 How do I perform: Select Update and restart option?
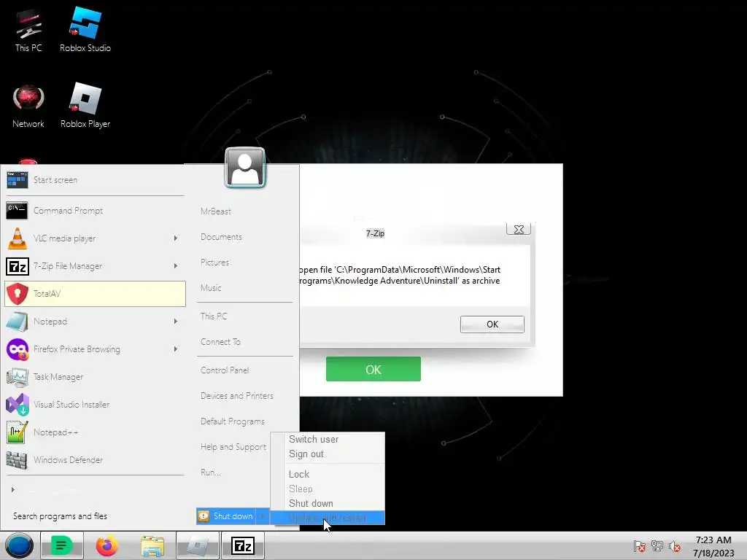pyautogui.click(x=328, y=518)
